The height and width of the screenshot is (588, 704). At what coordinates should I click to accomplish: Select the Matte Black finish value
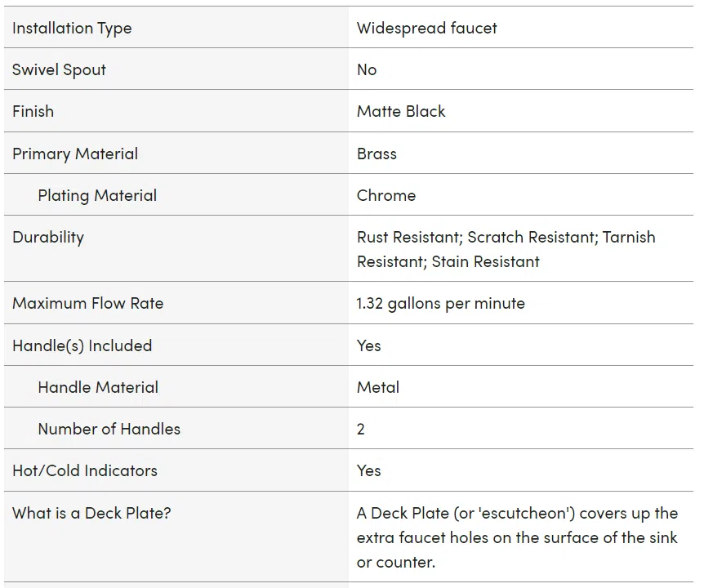[x=401, y=111]
